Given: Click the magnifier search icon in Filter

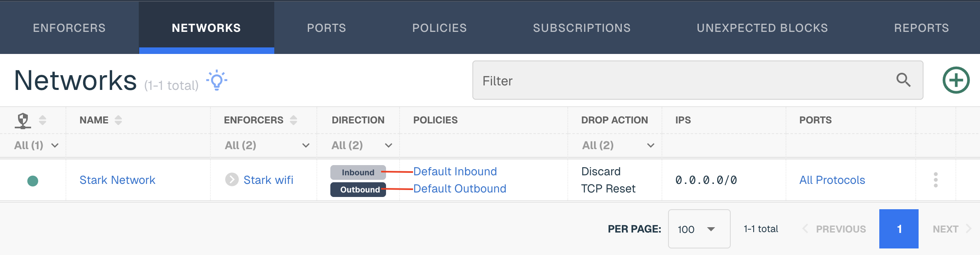Looking at the screenshot, I should (903, 80).
